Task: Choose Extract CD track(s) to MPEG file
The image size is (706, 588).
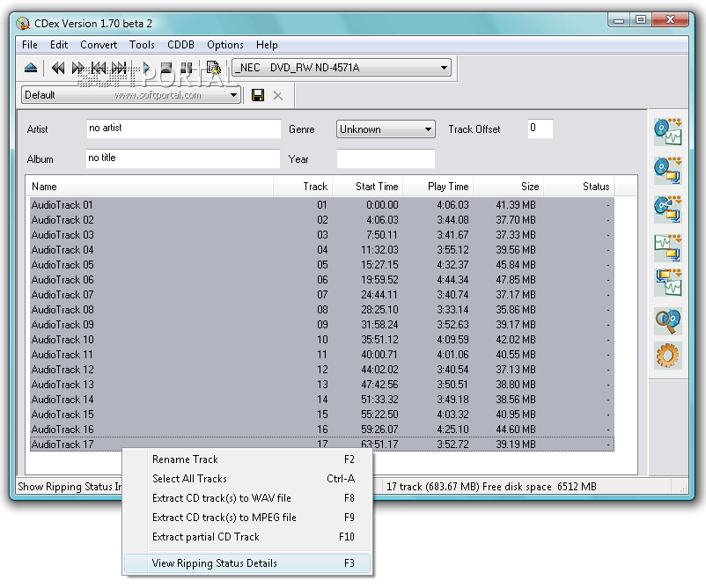Action: 247,518
